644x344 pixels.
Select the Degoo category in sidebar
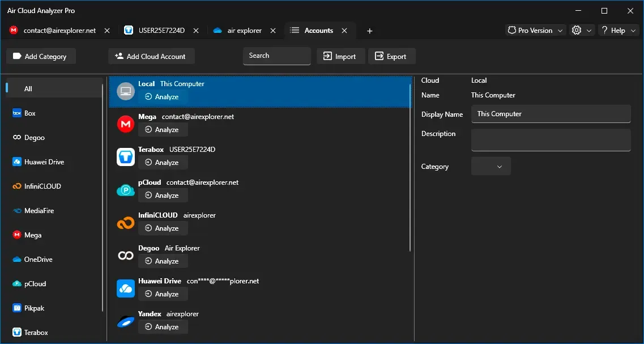(54, 138)
